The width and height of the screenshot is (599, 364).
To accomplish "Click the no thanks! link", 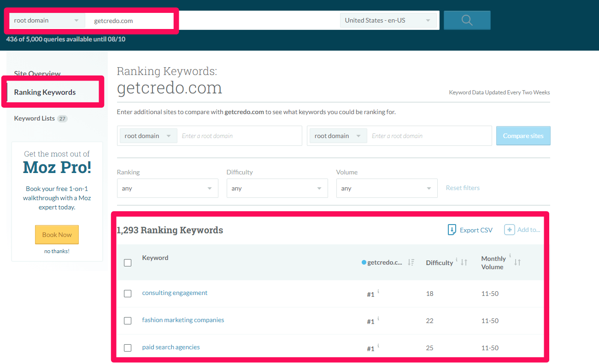I will pos(57,251).
